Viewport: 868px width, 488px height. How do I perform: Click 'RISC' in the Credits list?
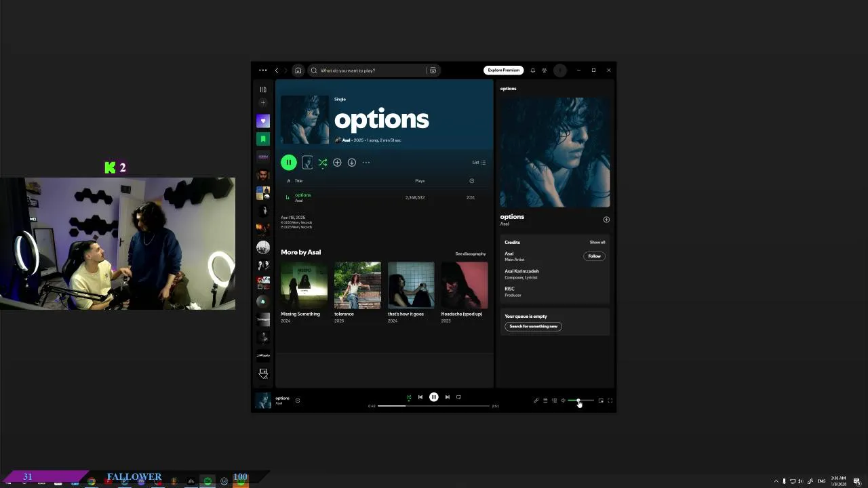point(509,289)
